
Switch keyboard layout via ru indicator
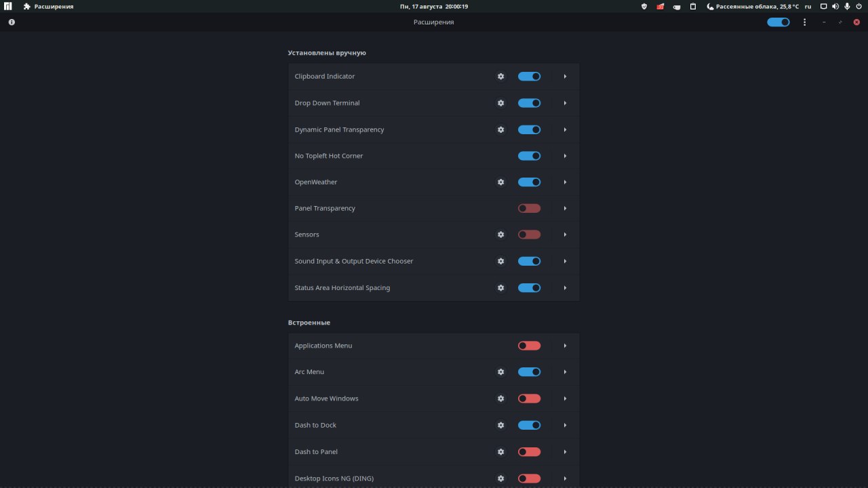click(x=808, y=6)
